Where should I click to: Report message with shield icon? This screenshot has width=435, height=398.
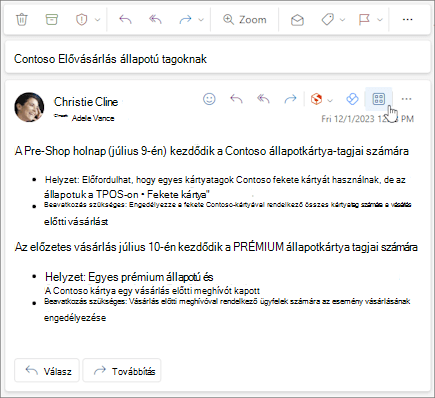(81, 20)
